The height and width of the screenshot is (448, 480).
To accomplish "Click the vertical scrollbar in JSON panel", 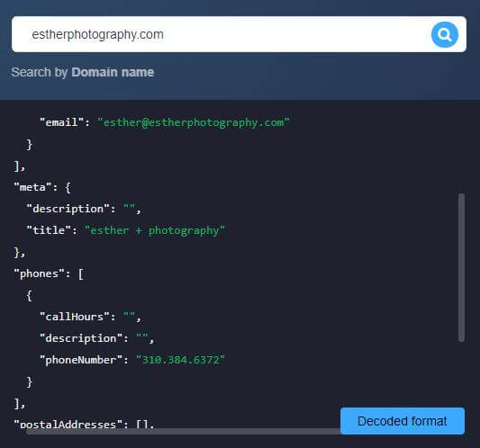I will (461, 267).
